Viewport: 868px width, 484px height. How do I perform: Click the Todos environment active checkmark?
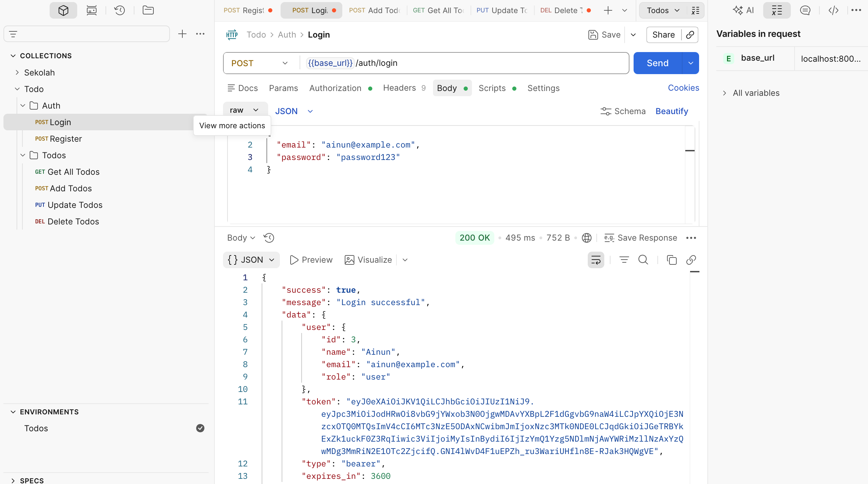pyautogui.click(x=200, y=428)
